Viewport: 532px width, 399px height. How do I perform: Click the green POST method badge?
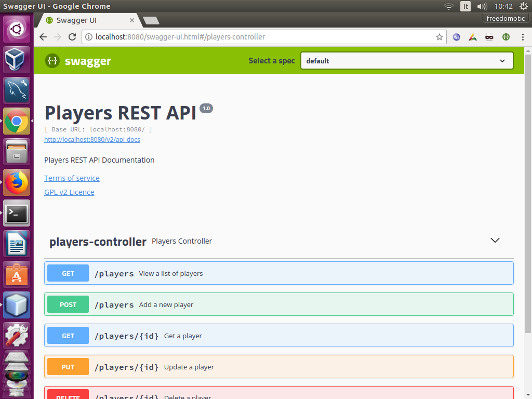click(x=68, y=304)
